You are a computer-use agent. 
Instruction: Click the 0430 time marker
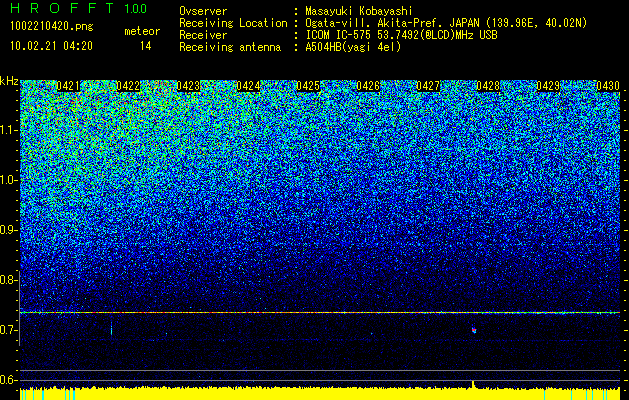[x=608, y=86]
